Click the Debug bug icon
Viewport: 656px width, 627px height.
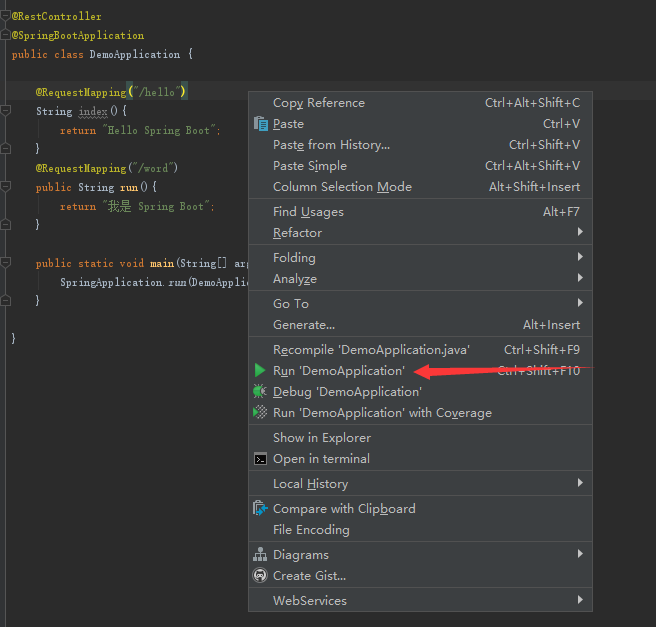point(261,392)
